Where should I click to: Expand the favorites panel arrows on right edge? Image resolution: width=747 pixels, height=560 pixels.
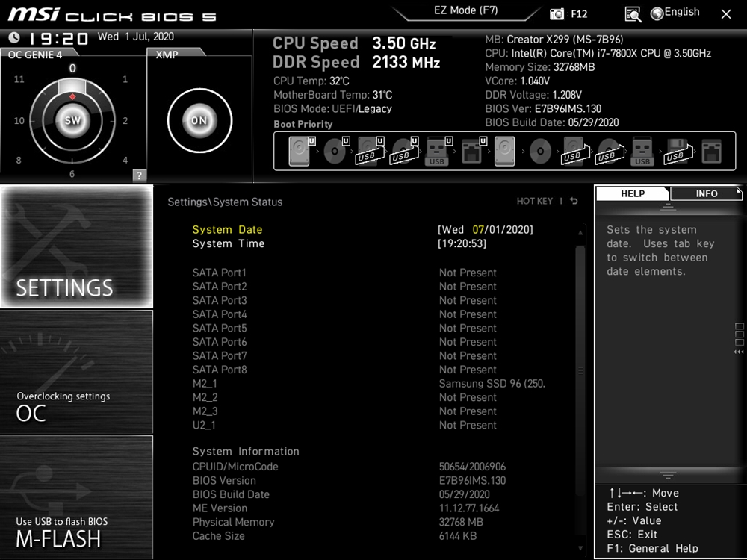[x=739, y=352]
